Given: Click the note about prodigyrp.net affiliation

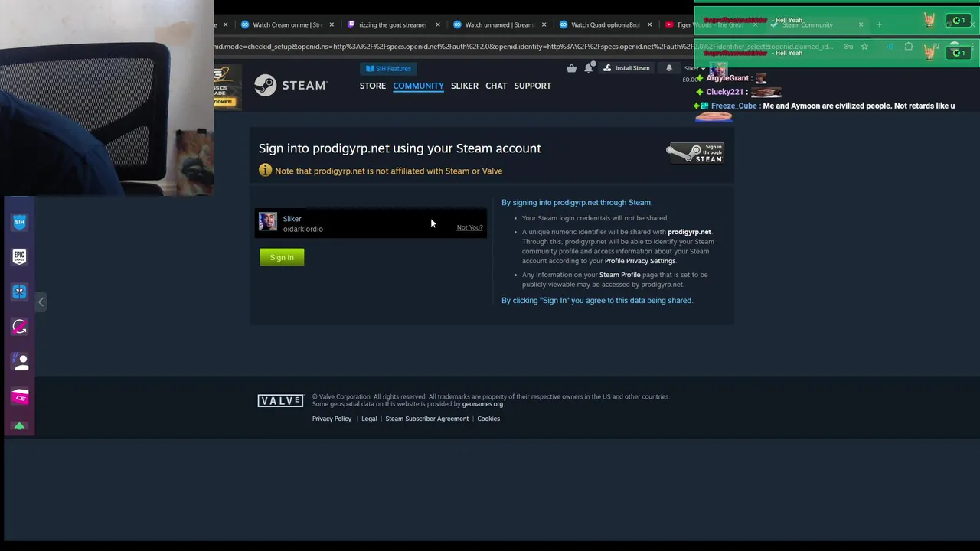Looking at the screenshot, I should coord(388,171).
